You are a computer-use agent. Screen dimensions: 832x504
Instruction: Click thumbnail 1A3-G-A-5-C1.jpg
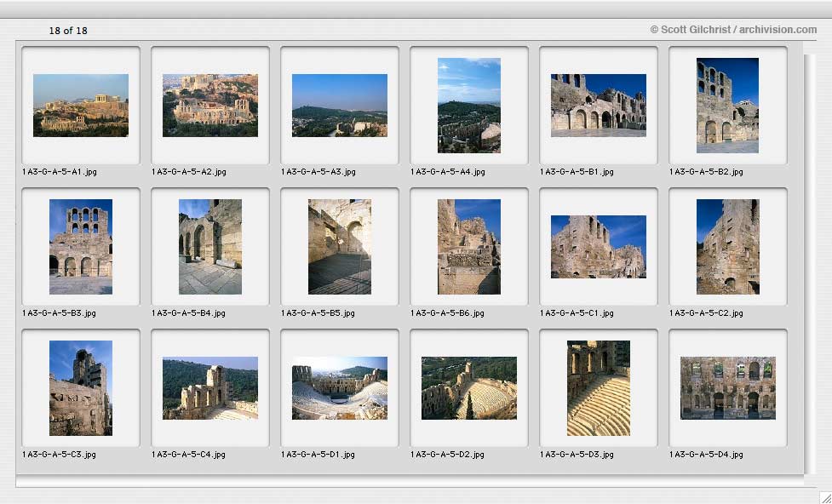(599, 247)
